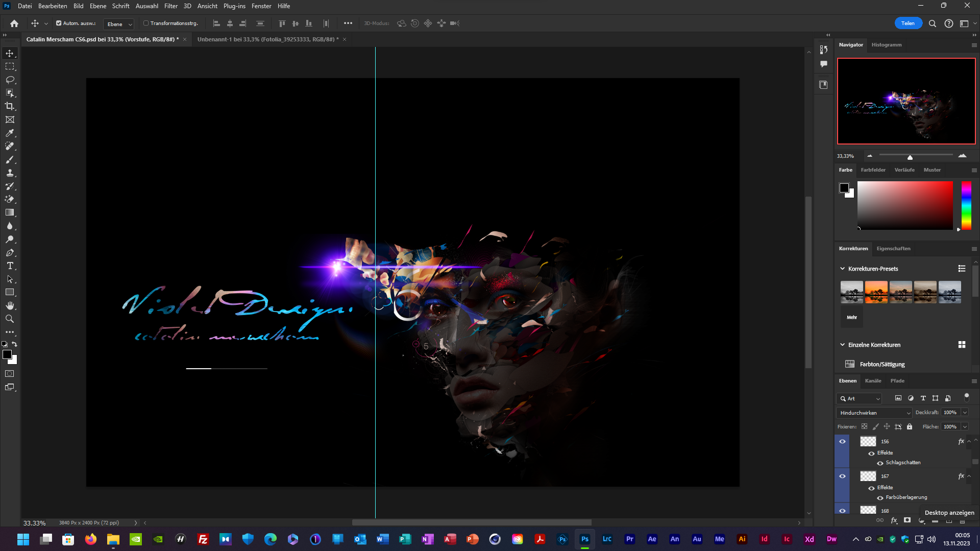The width and height of the screenshot is (980, 551).
Task: Select the Gradient tool
Action: (10, 212)
